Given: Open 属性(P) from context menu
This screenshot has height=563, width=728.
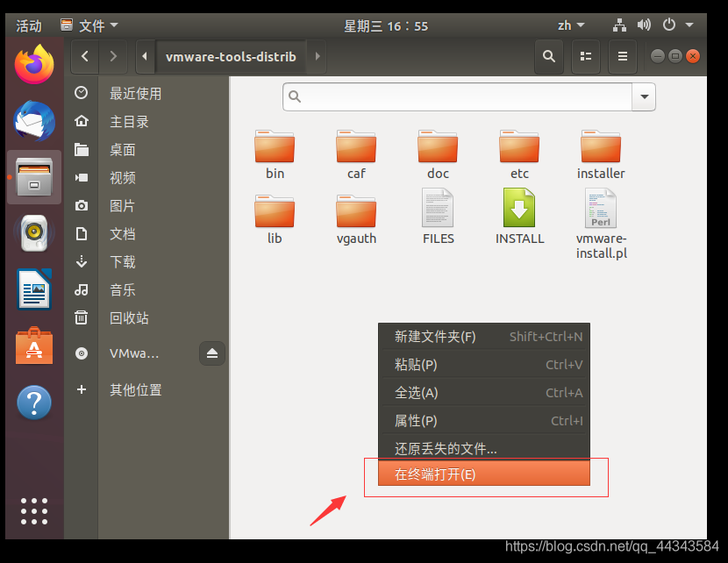Looking at the screenshot, I should [x=484, y=421].
